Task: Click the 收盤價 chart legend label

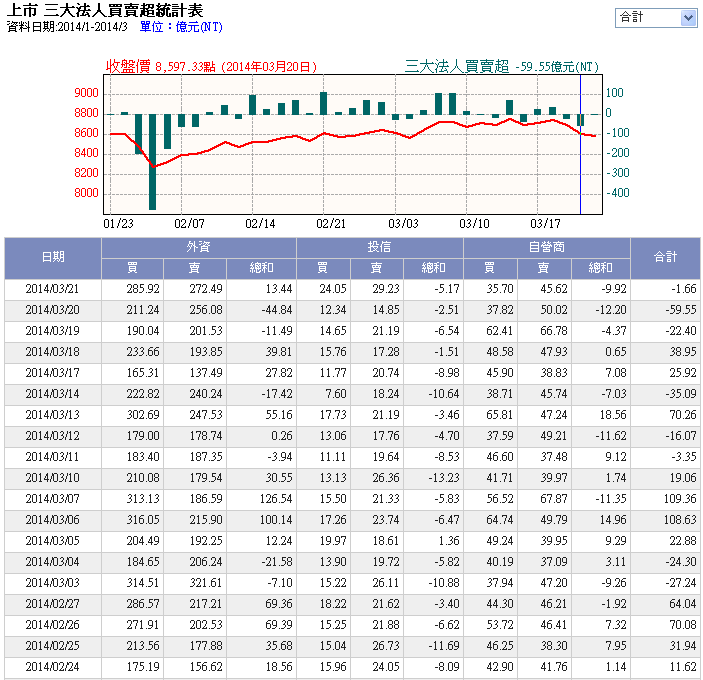Action: tap(128, 66)
